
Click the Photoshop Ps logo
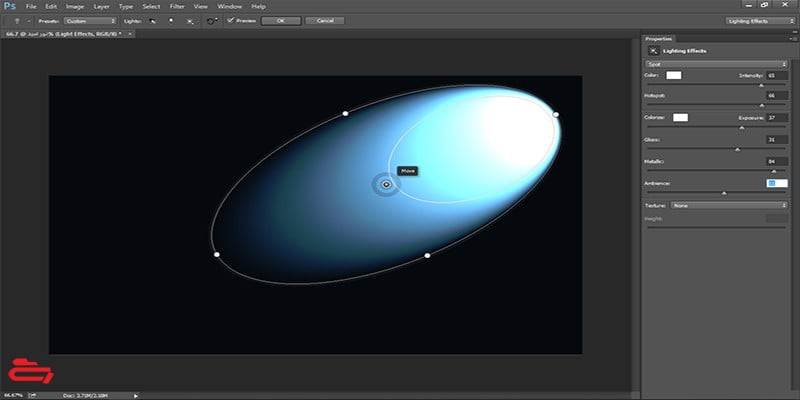pyautogui.click(x=9, y=6)
